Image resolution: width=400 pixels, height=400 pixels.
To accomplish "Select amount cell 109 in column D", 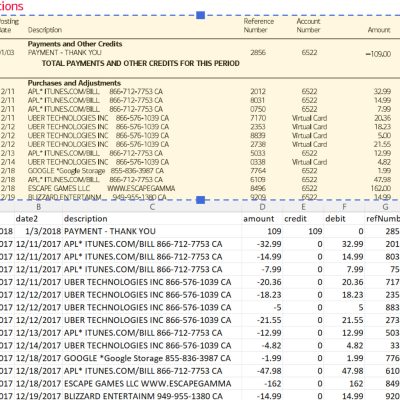I will coord(262,231).
